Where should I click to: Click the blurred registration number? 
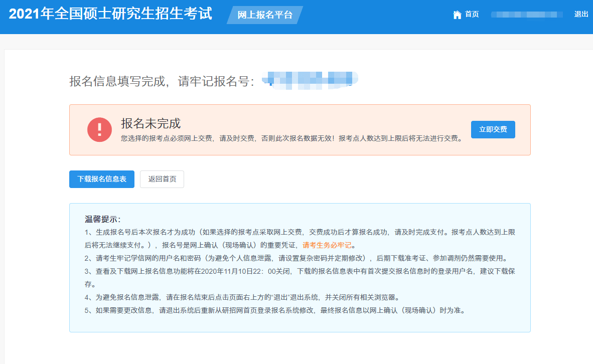(310, 80)
